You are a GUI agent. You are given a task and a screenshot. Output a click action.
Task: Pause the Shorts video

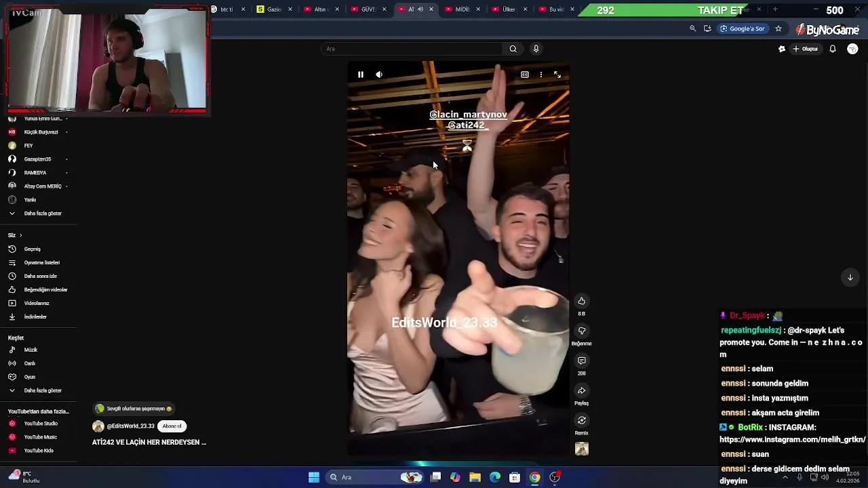coord(361,75)
